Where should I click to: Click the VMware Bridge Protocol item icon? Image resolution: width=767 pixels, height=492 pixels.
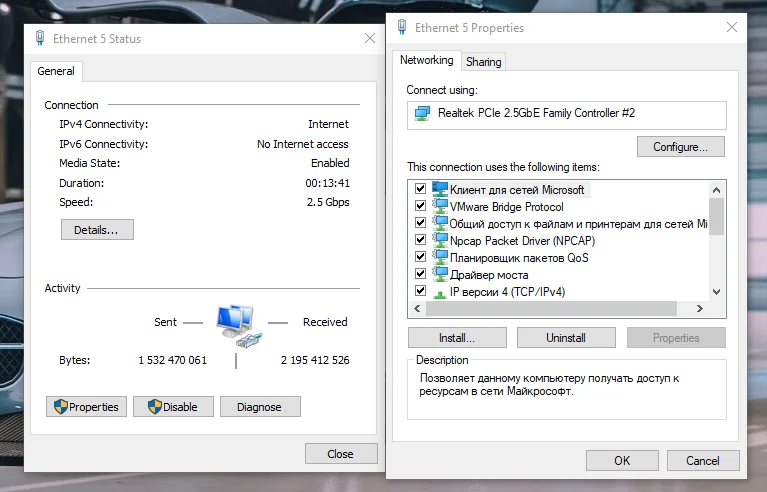coord(440,206)
